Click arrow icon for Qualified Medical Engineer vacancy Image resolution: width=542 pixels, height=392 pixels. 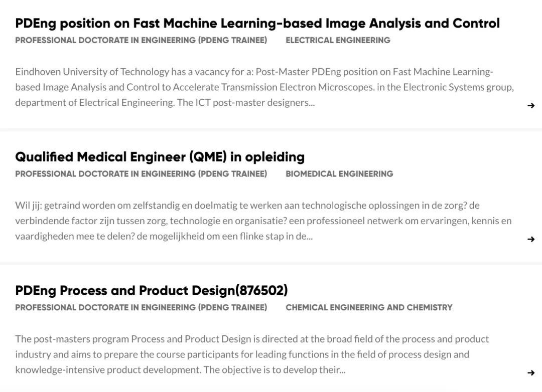[531, 239]
